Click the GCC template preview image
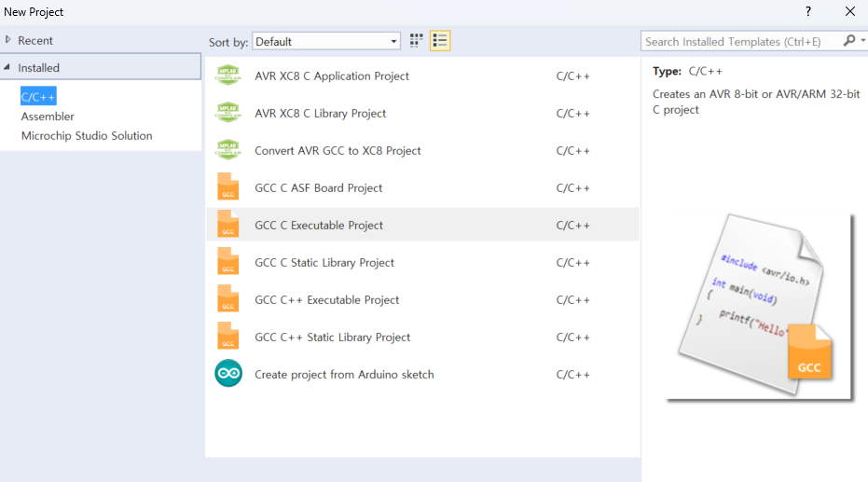 [x=760, y=307]
